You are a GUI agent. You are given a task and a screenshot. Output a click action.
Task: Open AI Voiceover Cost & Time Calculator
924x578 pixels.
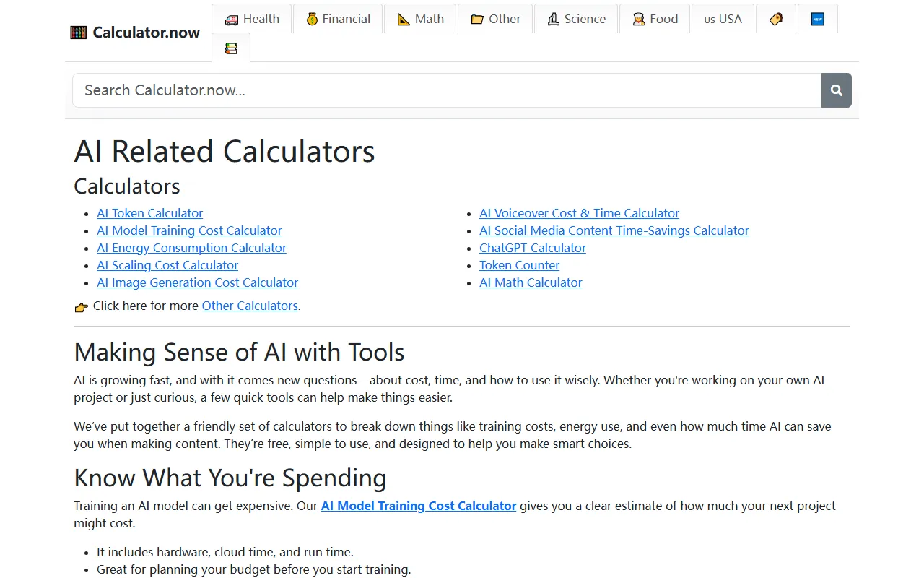click(579, 213)
